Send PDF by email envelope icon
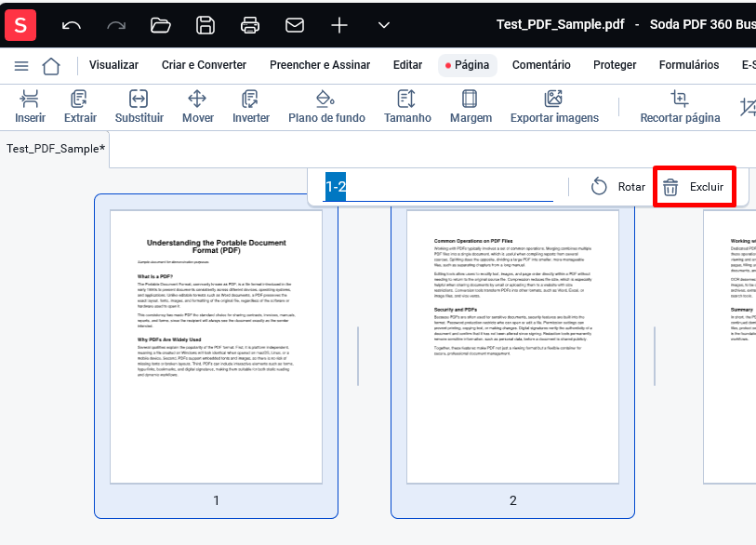This screenshot has width=756, height=545. pyautogui.click(x=295, y=25)
